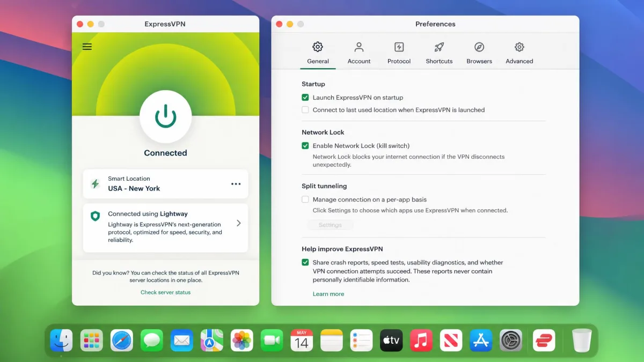Open Maps from the dock
The height and width of the screenshot is (362, 644).
(212, 340)
